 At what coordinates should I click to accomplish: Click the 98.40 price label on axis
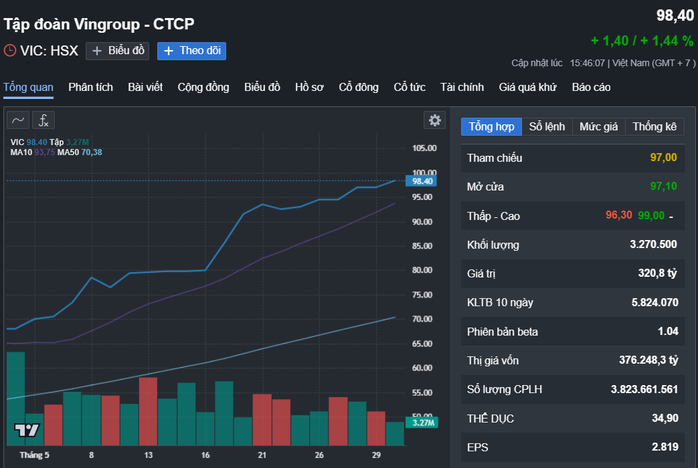point(422,181)
